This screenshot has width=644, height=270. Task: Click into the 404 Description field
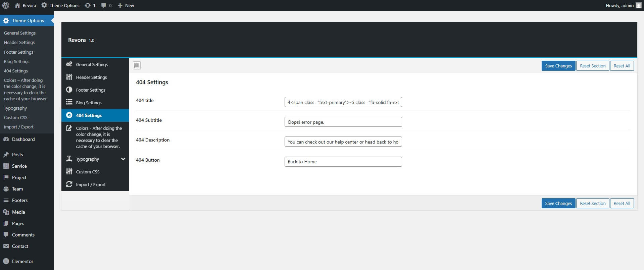(x=343, y=142)
